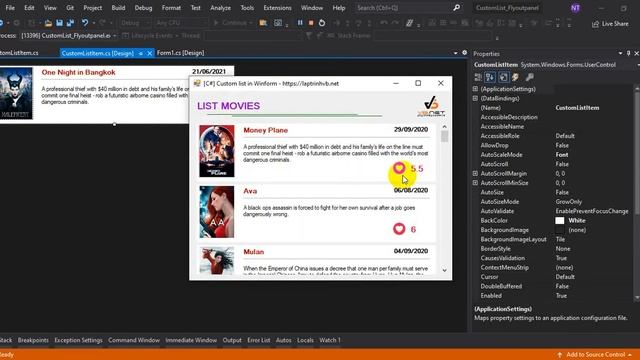Screen dimensions: 640x360
Task: Click the Undo toolbar icon
Action: point(84,23)
